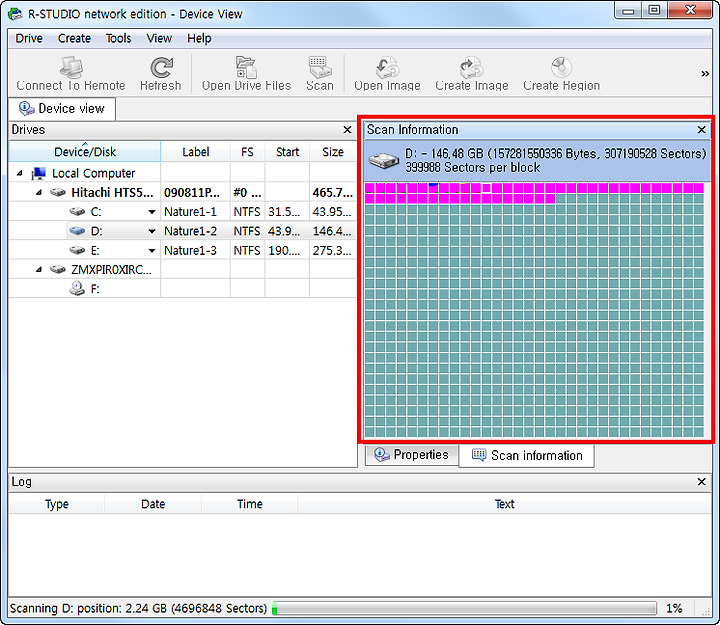Click the drive icon in Scan Information header
This screenshot has width=720, height=625.
[383, 160]
